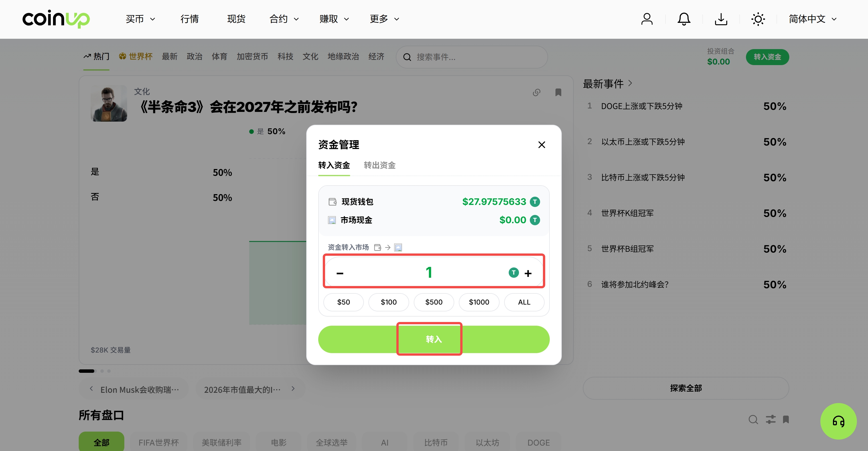The image size is (868, 451).
Task: Choose the ALL quick amount
Action: pos(524,302)
